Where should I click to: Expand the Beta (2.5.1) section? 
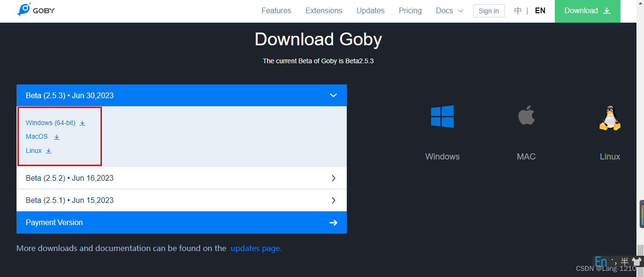[x=182, y=200]
